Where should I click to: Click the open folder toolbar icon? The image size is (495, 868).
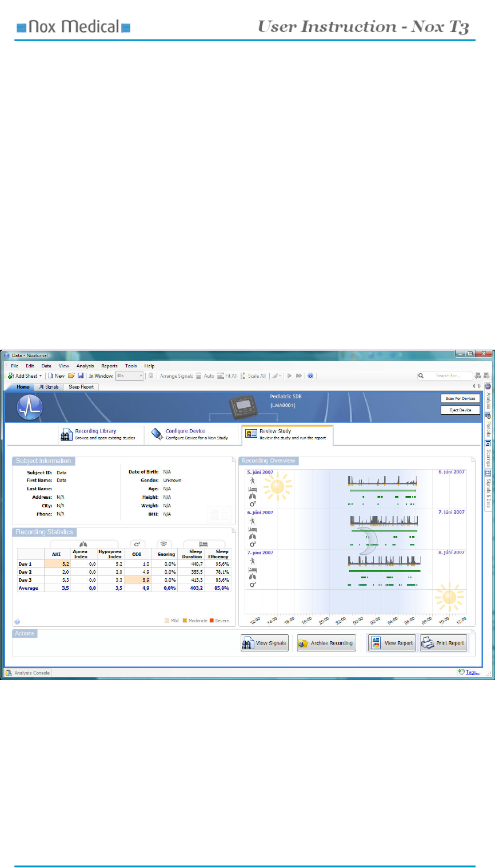(71, 376)
